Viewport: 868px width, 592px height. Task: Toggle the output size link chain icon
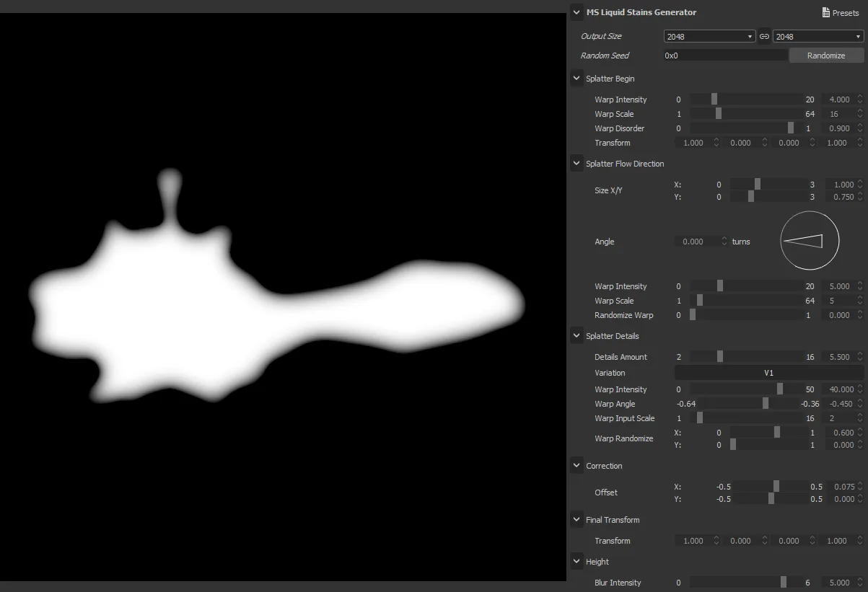pyautogui.click(x=764, y=35)
